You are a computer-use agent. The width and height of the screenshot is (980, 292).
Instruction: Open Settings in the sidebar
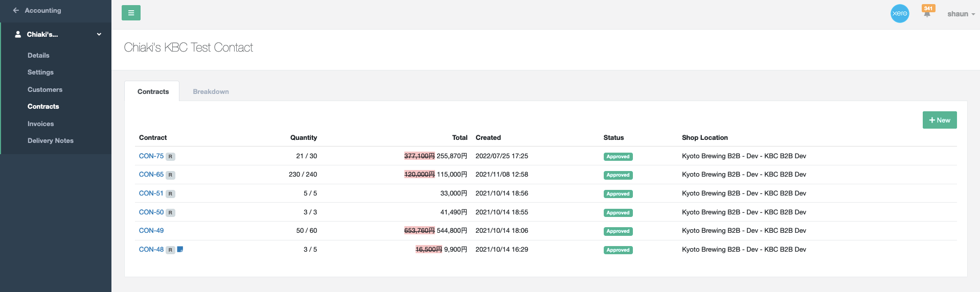[40, 72]
